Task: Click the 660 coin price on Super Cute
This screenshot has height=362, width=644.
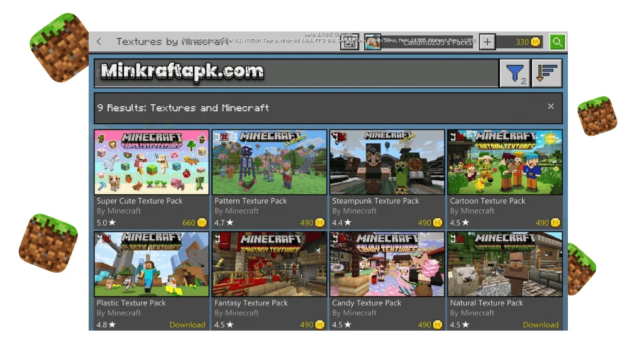Action: tap(194, 222)
